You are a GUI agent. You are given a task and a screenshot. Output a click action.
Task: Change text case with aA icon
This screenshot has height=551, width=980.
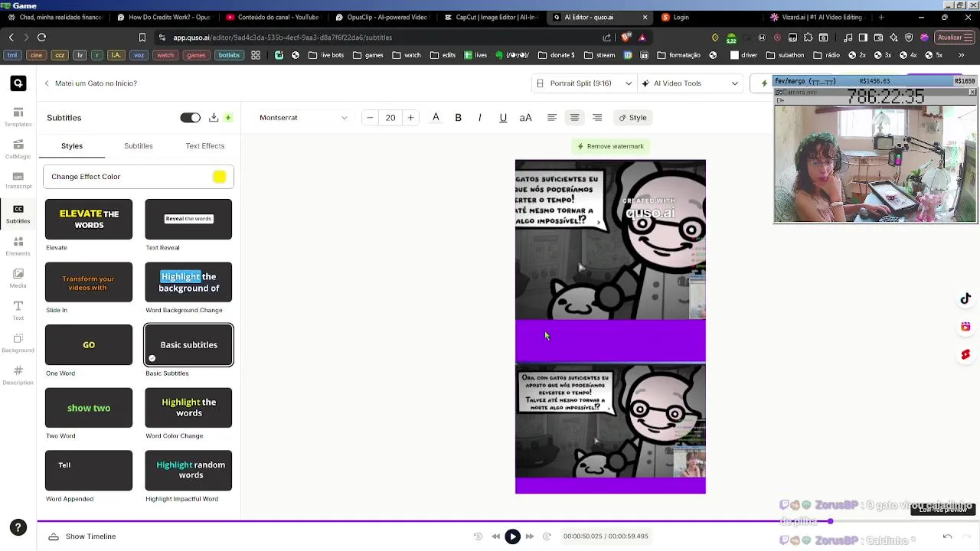[525, 118]
